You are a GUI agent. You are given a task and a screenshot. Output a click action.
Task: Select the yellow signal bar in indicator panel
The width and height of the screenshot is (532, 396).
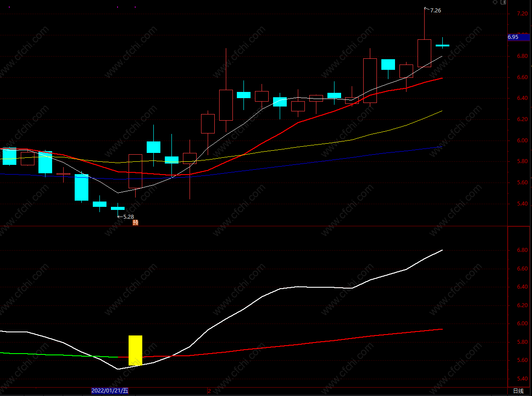[135, 350]
